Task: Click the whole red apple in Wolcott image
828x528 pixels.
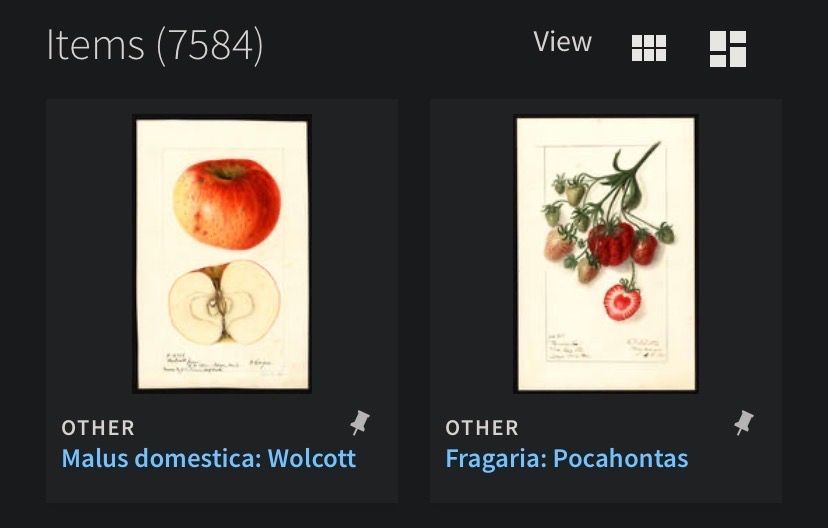Action: click(x=226, y=203)
